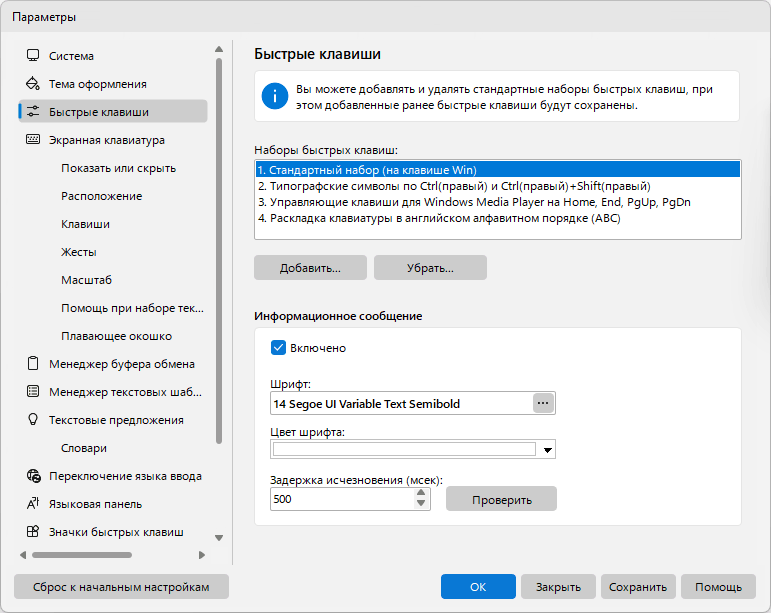Screen dimensions: 771x613
Task: Click the Закрыть button
Action: (558, 586)
